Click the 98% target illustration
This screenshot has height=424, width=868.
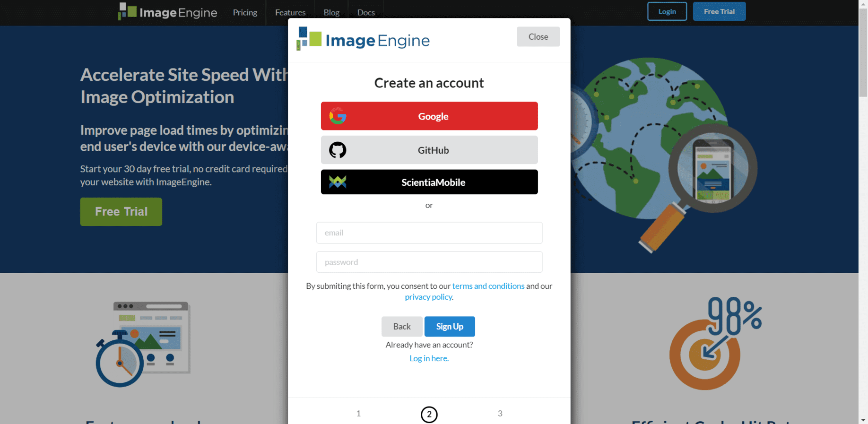(x=715, y=343)
